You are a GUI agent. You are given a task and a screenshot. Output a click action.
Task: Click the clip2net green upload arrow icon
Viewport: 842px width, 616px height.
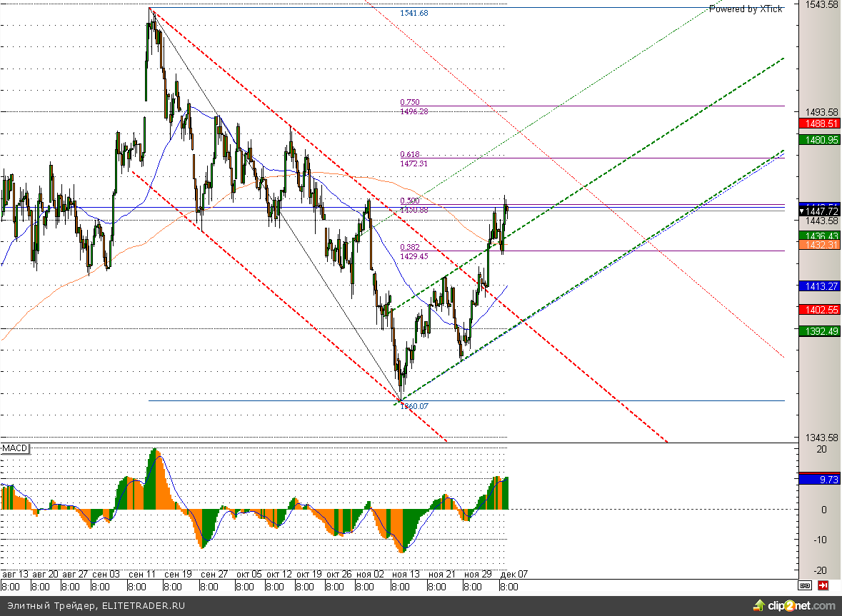click(x=758, y=605)
